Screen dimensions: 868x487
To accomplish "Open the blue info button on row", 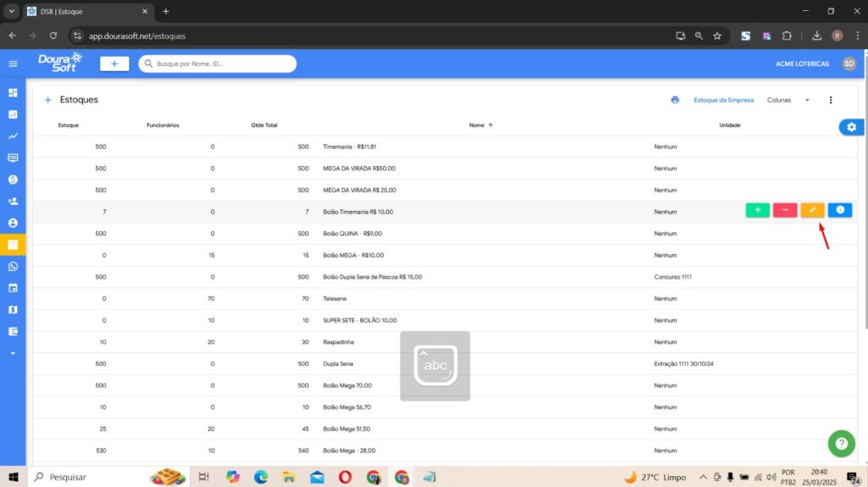I will [x=840, y=210].
